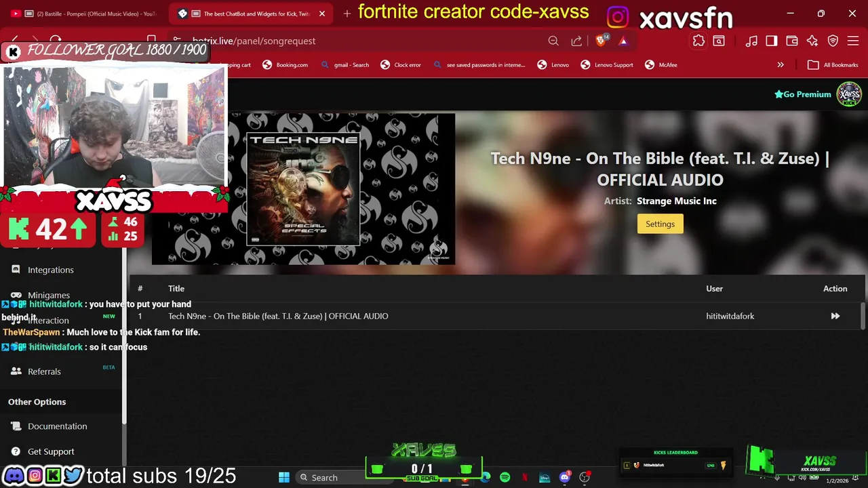
Task: Toggle the browser sidebar panel icon
Action: point(771,41)
